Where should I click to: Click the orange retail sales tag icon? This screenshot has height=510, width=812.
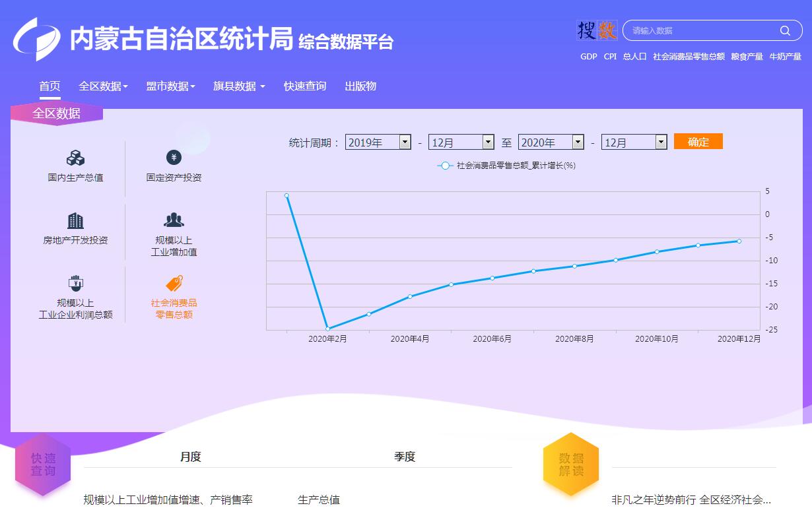(x=174, y=284)
